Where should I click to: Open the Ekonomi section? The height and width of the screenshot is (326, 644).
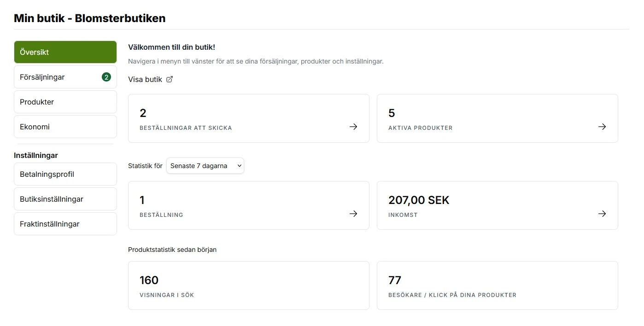point(65,127)
